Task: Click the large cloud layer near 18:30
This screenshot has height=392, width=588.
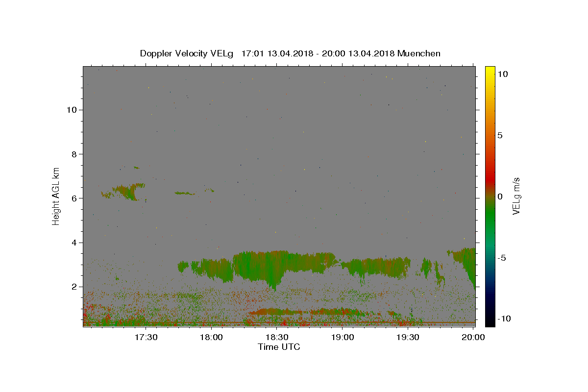Action: 284,267
